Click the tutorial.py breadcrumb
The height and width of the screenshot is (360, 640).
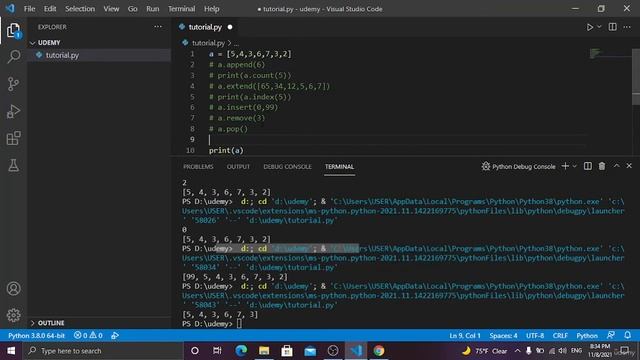[208, 43]
